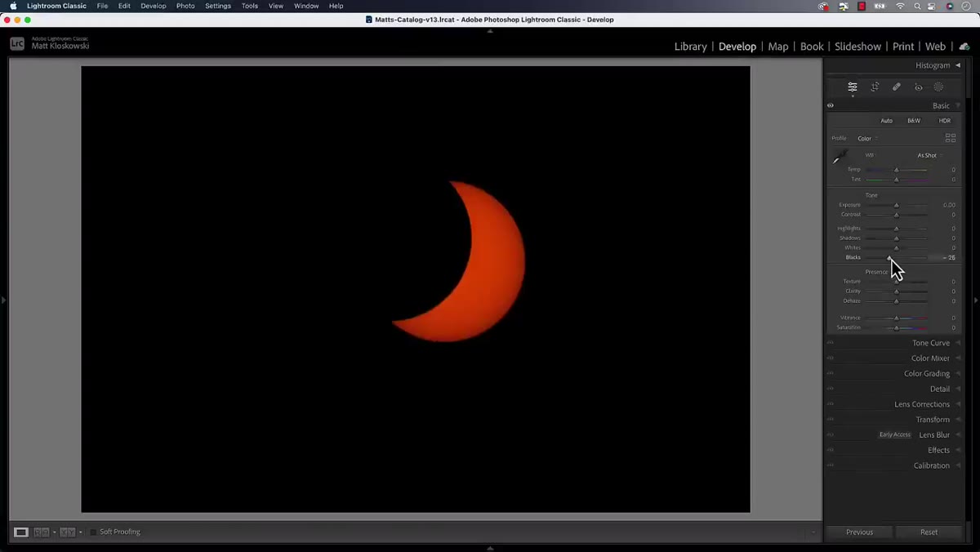Show the left panel via edge arrow
Screen dimensions: 980x552
pos(3,300)
